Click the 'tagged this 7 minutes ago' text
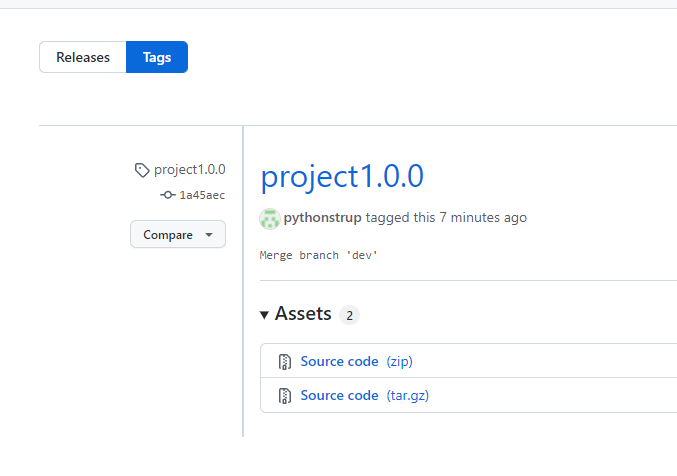The width and height of the screenshot is (677, 476). click(446, 217)
